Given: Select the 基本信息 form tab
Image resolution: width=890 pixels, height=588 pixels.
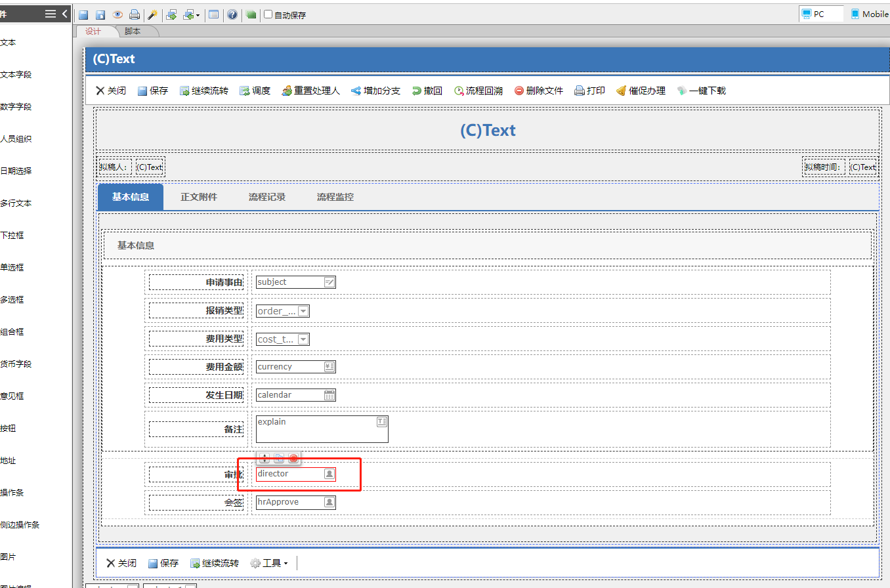Looking at the screenshot, I should click(x=131, y=197).
